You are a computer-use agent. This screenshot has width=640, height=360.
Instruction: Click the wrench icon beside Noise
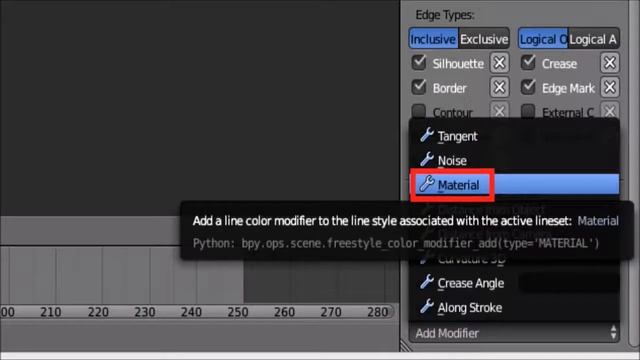427,160
